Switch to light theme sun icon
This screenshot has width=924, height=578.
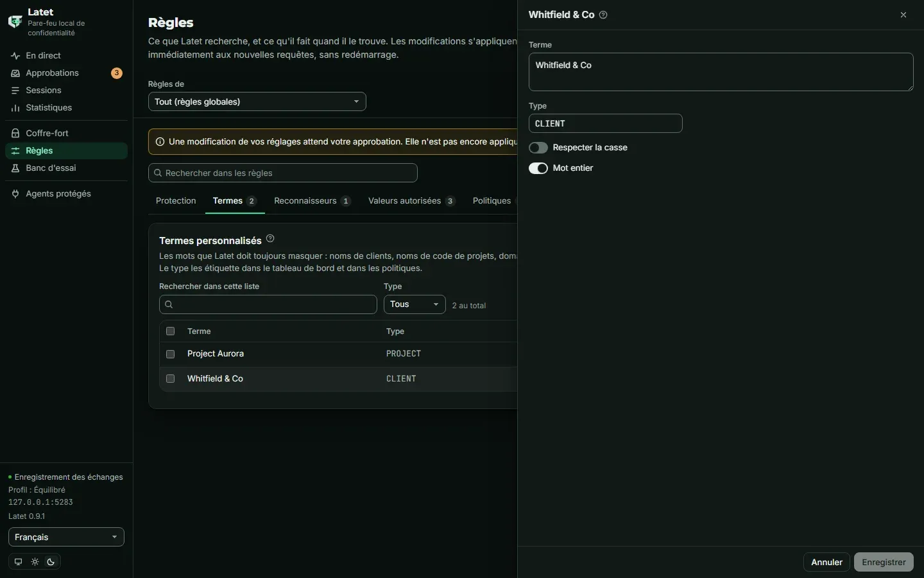35,562
